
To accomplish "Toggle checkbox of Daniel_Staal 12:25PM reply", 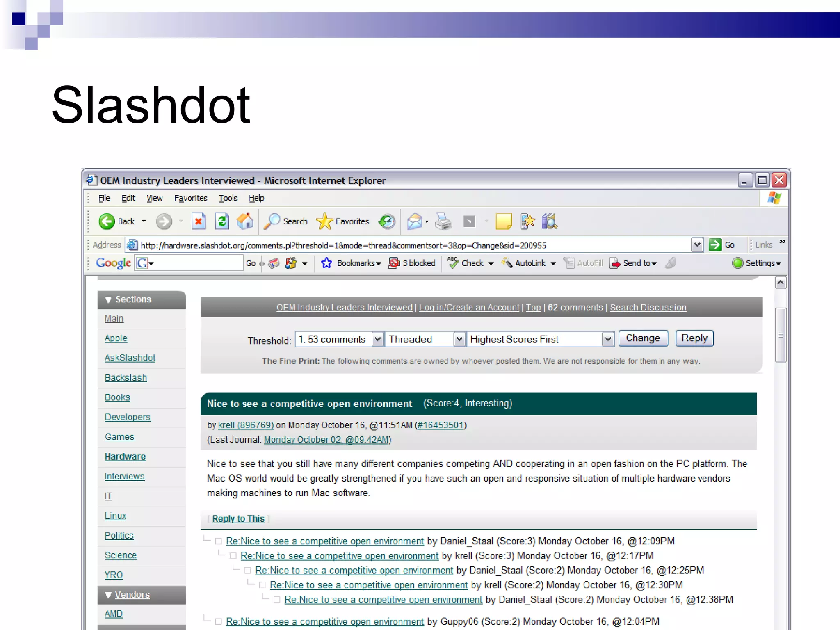I will point(248,571).
